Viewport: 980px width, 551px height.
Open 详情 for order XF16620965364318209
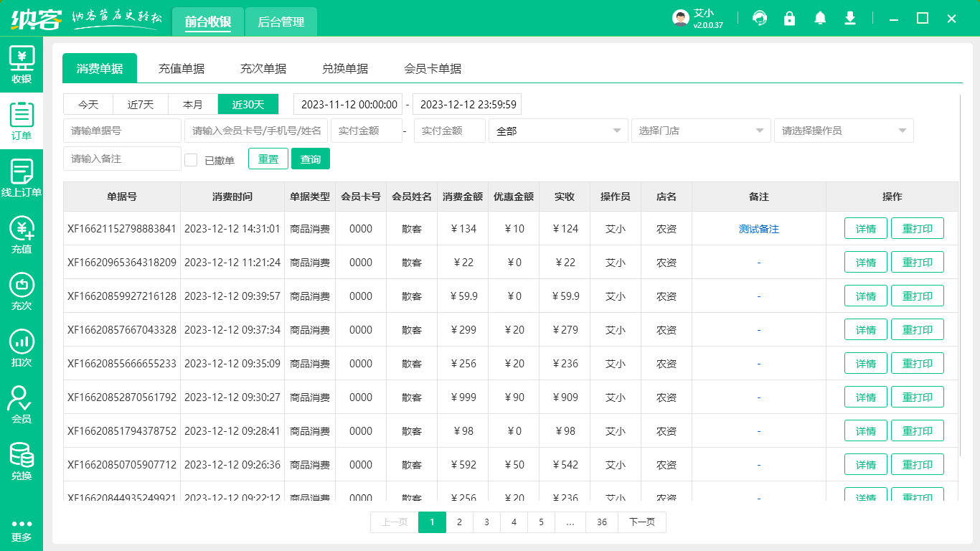[x=866, y=262]
